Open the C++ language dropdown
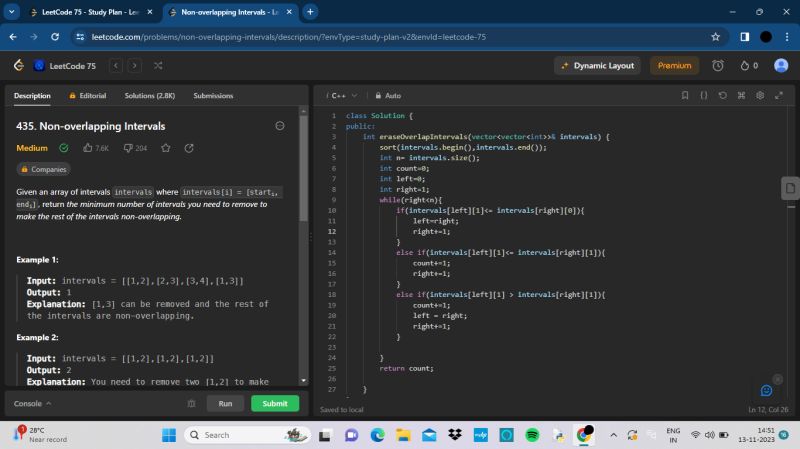 click(x=343, y=95)
